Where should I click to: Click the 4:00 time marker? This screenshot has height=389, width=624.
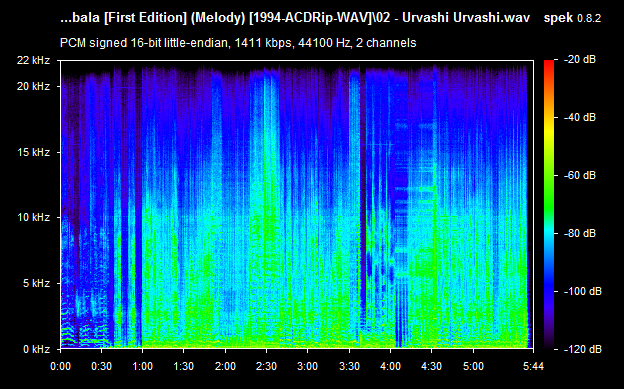tap(390, 366)
